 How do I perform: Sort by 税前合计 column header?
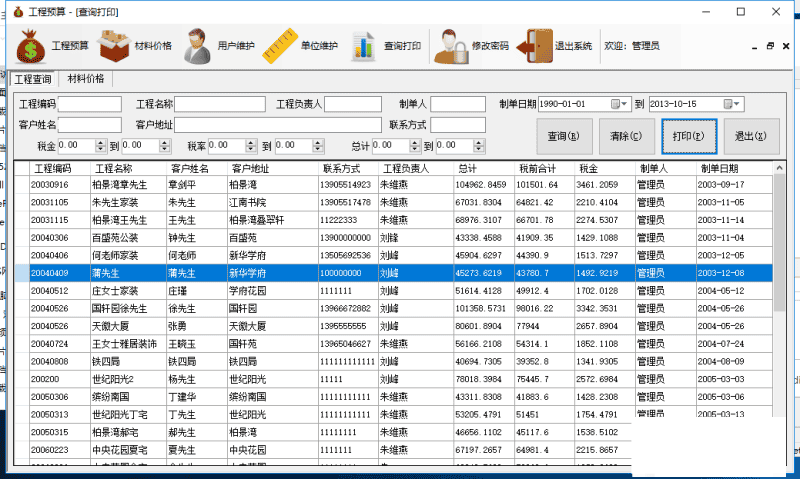544,168
